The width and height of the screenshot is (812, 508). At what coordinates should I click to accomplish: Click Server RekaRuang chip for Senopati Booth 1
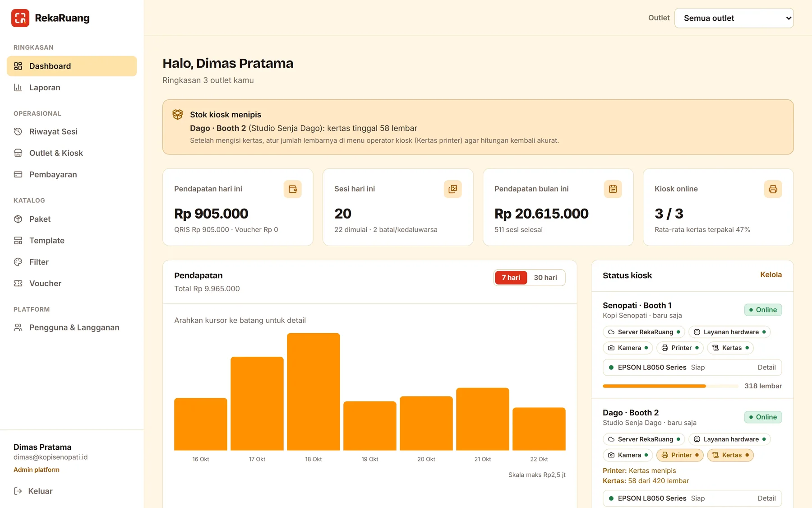click(x=644, y=332)
